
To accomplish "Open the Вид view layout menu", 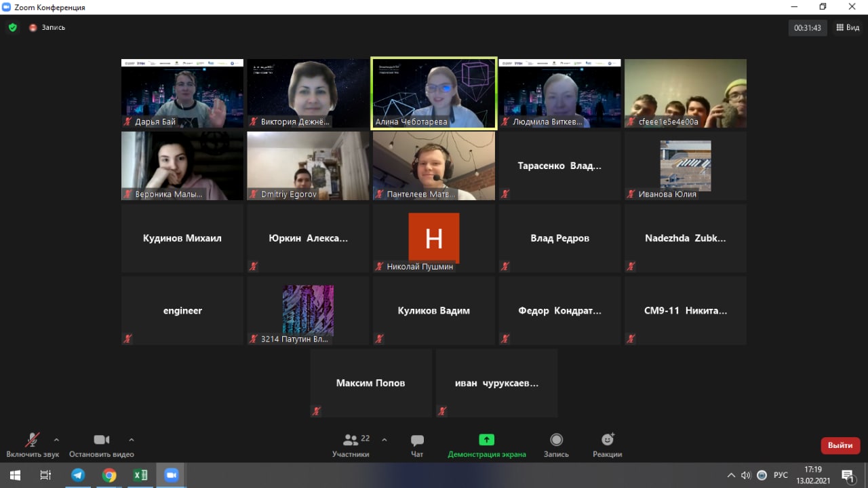I will click(x=848, y=28).
